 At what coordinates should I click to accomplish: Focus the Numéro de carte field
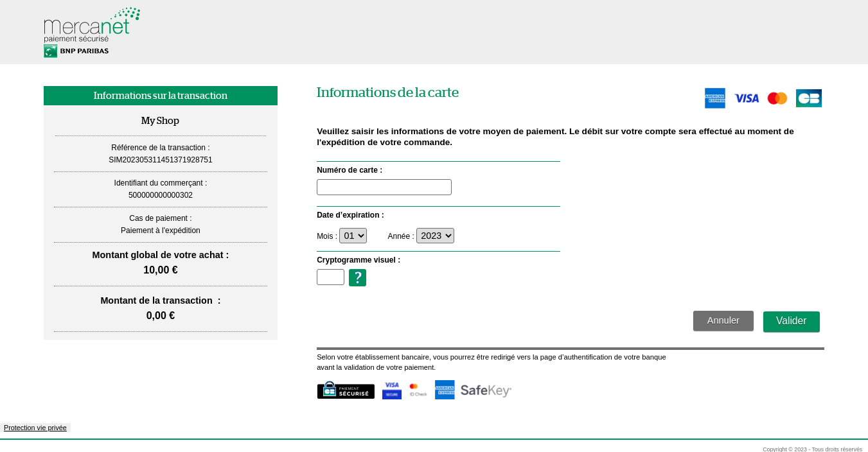384,187
